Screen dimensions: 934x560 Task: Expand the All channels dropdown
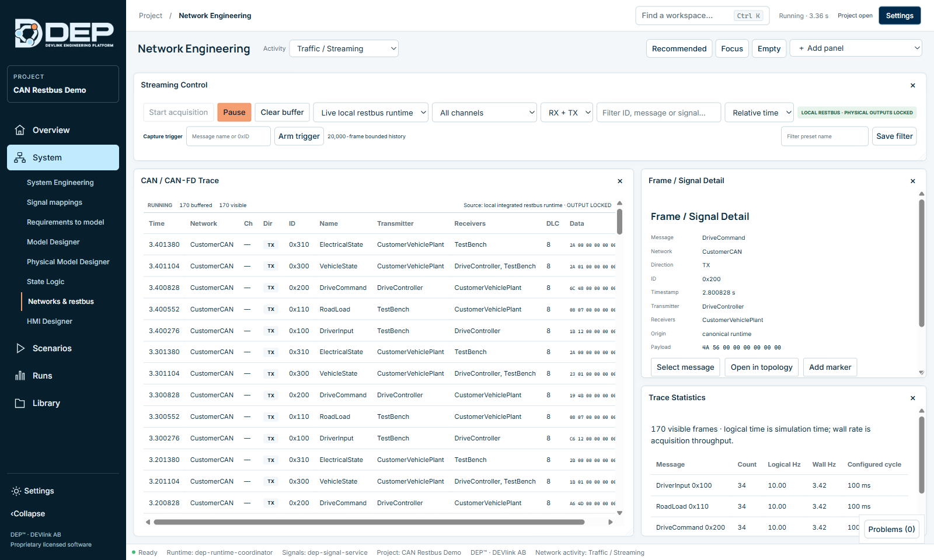[x=485, y=113]
